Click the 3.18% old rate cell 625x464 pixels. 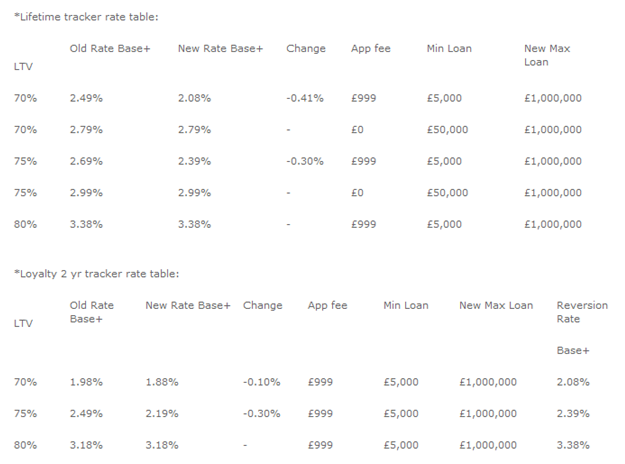(85, 445)
